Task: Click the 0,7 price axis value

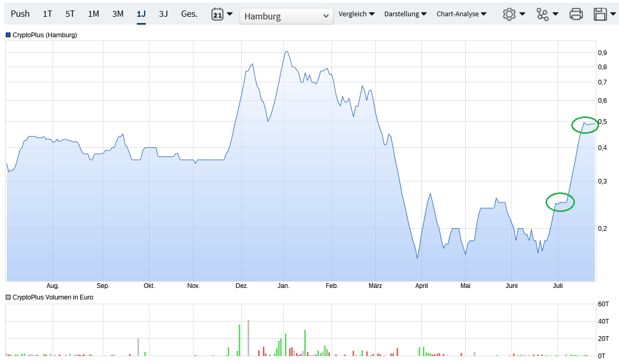Action: 602,82
